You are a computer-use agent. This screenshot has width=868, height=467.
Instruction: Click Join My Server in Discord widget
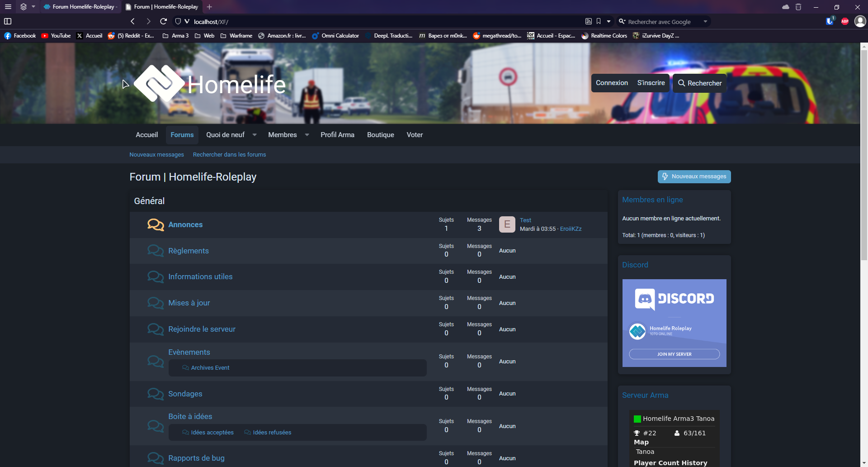click(674, 354)
